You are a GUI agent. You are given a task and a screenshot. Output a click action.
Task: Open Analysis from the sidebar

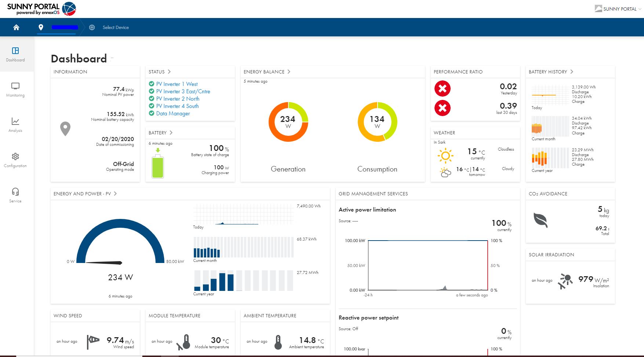click(x=15, y=125)
